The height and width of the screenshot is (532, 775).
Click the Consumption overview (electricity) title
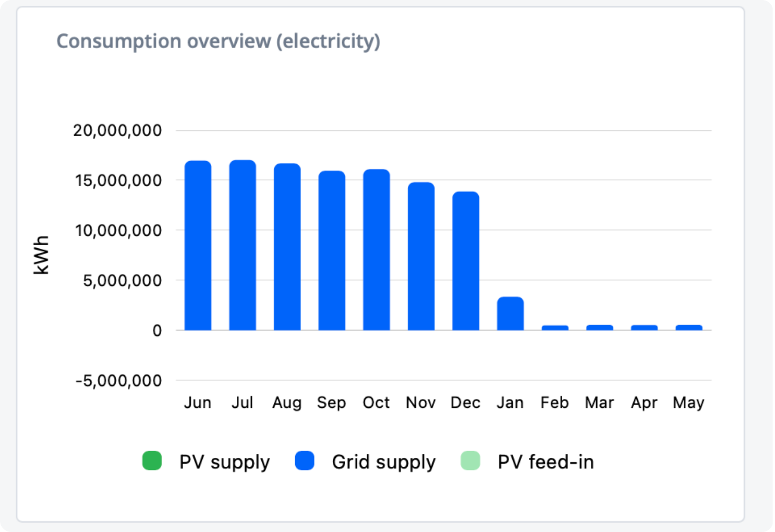tap(218, 41)
